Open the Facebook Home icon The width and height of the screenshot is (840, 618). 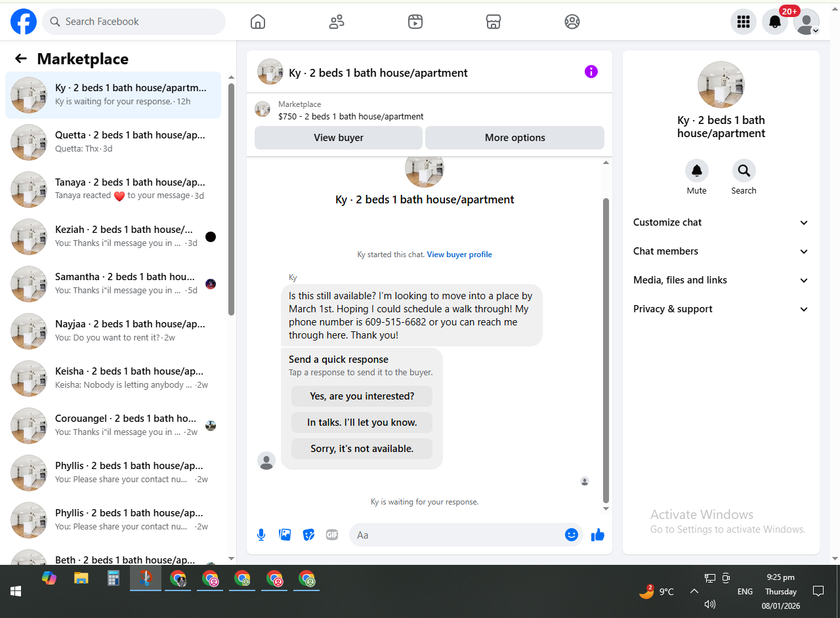click(258, 22)
